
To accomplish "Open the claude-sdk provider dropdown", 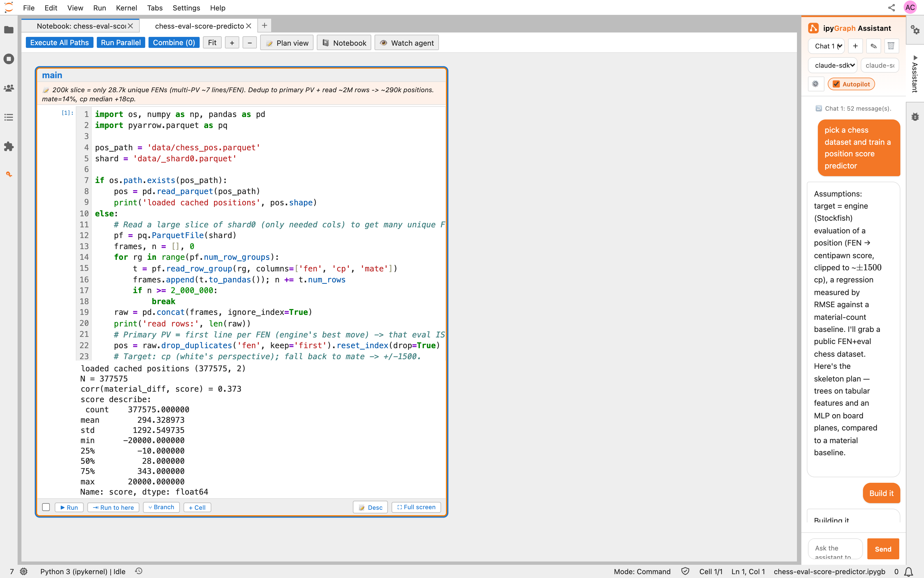I will click(832, 66).
